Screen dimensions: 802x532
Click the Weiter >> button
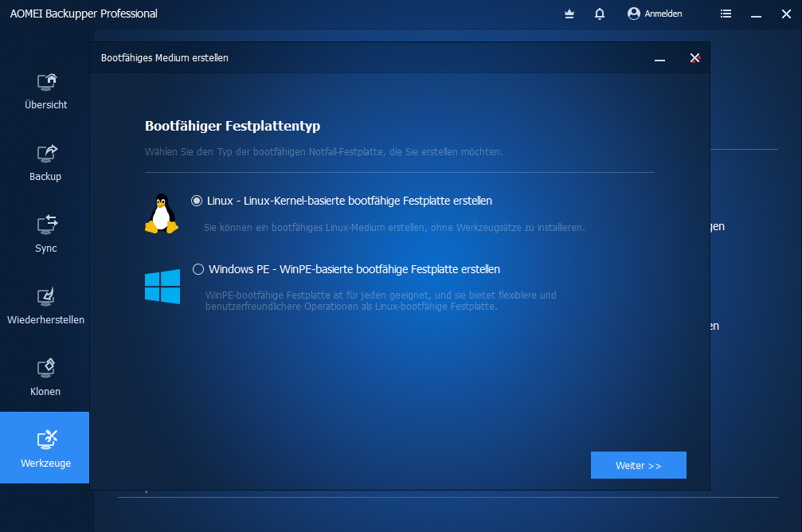tap(638, 465)
